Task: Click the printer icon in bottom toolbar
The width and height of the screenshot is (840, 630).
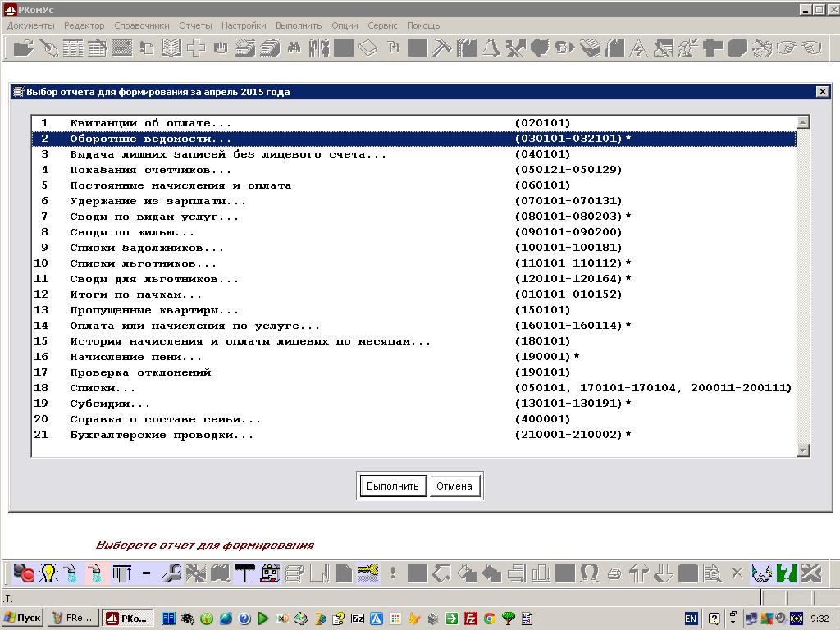Action: 614,573
